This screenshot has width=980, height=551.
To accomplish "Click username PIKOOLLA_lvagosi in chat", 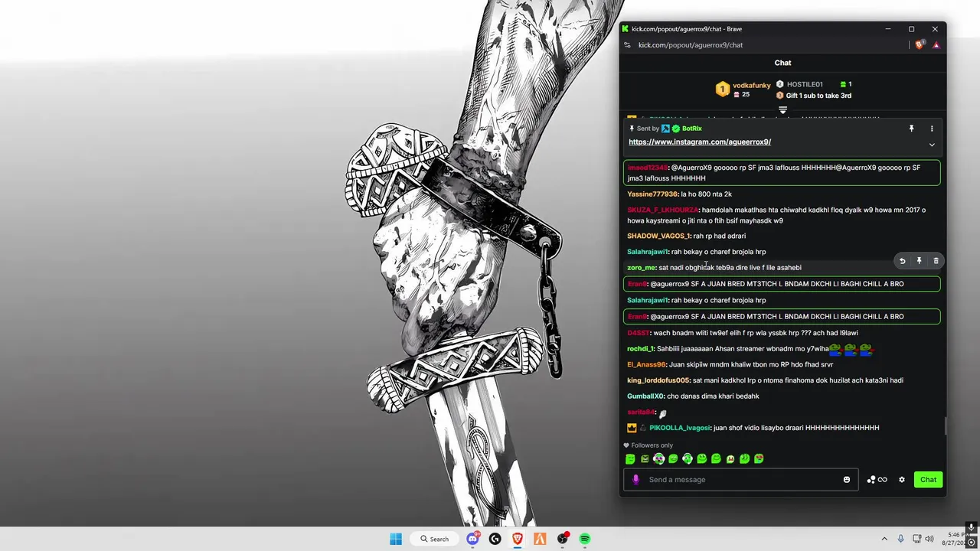I will (x=679, y=428).
